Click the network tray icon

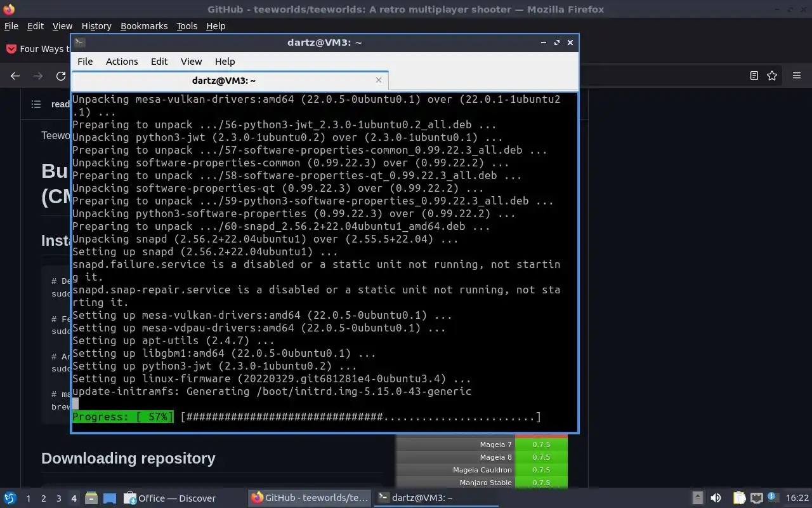click(x=756, y=498)
